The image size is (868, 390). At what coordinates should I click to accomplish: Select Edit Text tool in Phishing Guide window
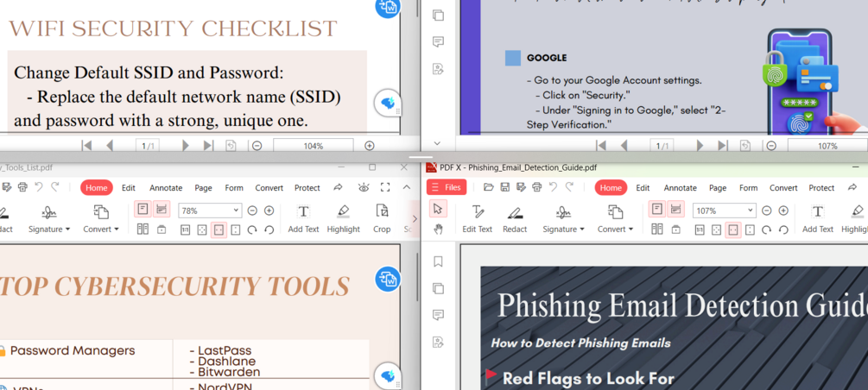(477, 218)
